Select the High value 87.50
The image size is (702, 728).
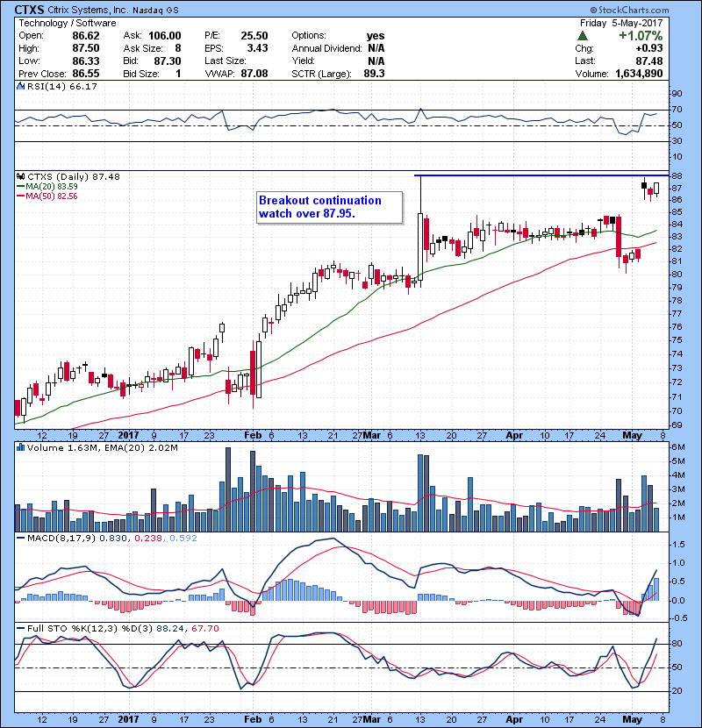pyautogui.click(x=85, y=48)
